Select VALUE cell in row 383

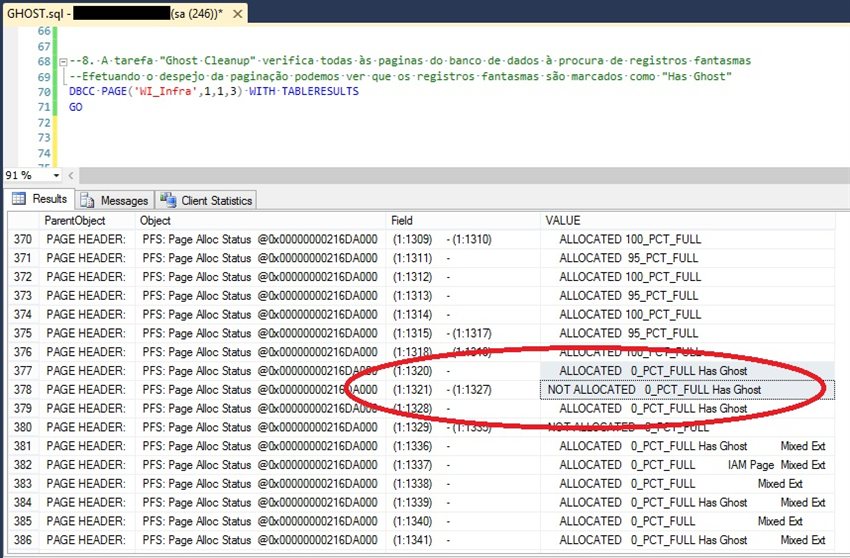687,484
